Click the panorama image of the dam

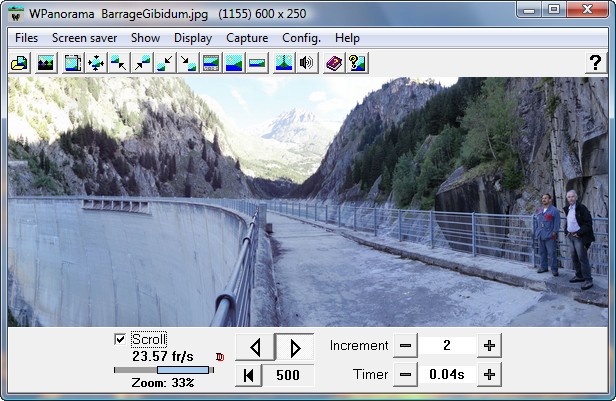point(308,201)
